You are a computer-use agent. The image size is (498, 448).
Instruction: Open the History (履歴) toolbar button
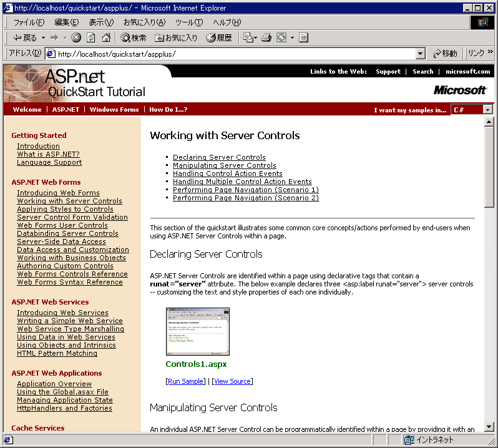219,38
